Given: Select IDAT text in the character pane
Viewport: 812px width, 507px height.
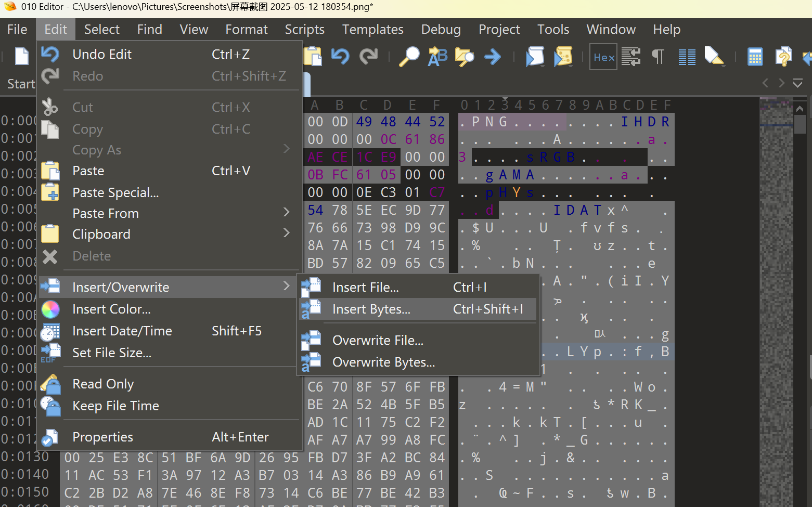Looking at the screenshot, I should [577, 210].
